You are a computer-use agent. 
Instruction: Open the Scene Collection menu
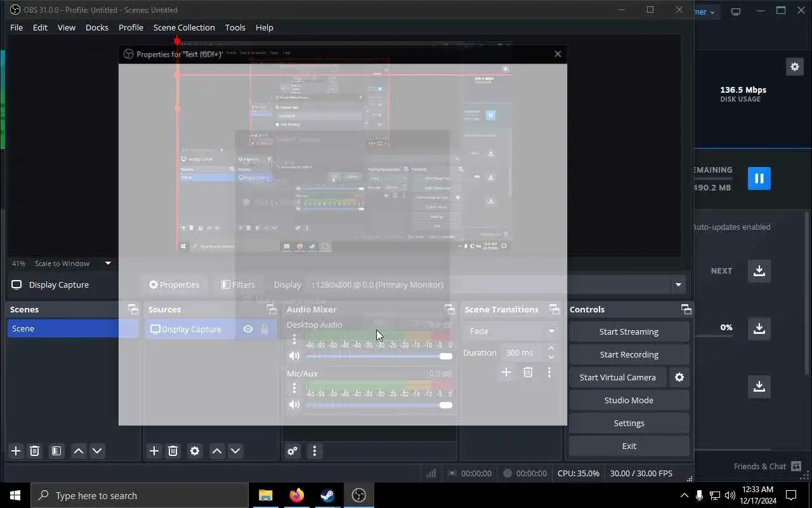(184, 27)
